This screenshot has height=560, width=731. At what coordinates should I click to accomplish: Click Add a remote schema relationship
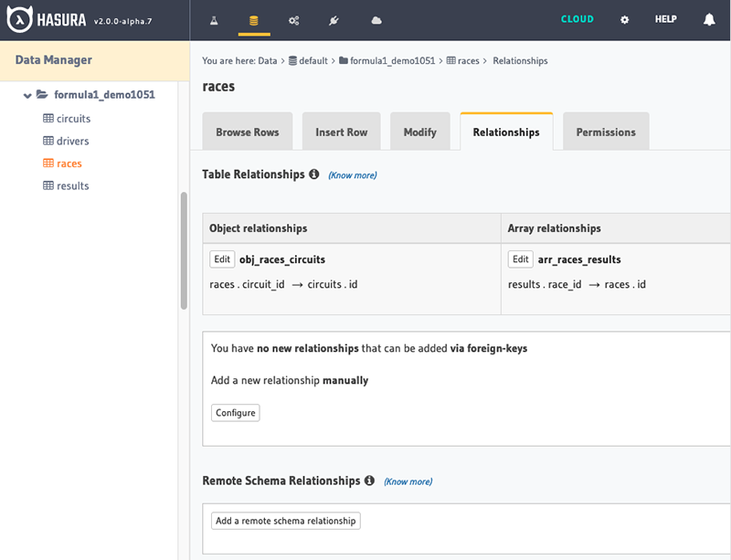click(286, 521)
